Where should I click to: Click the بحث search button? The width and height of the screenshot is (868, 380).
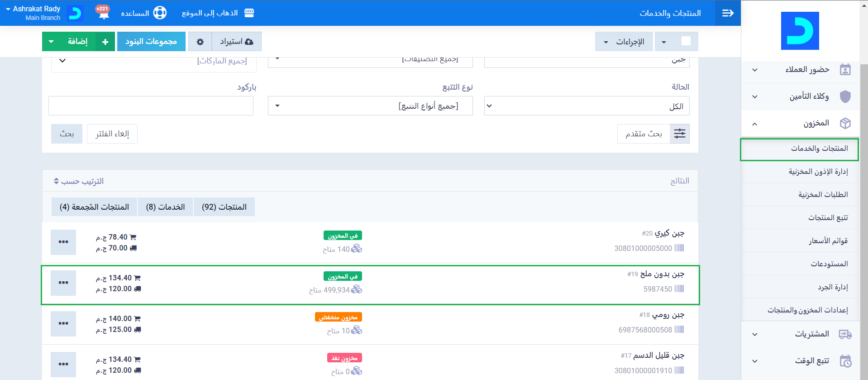click(x=67, y=134)
